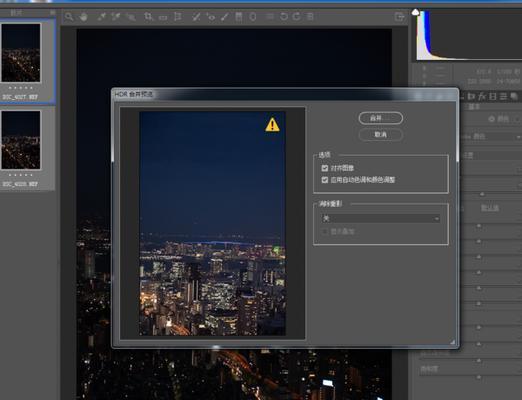
Task: Select the Transform tool
Action: [x=178, y=17]
